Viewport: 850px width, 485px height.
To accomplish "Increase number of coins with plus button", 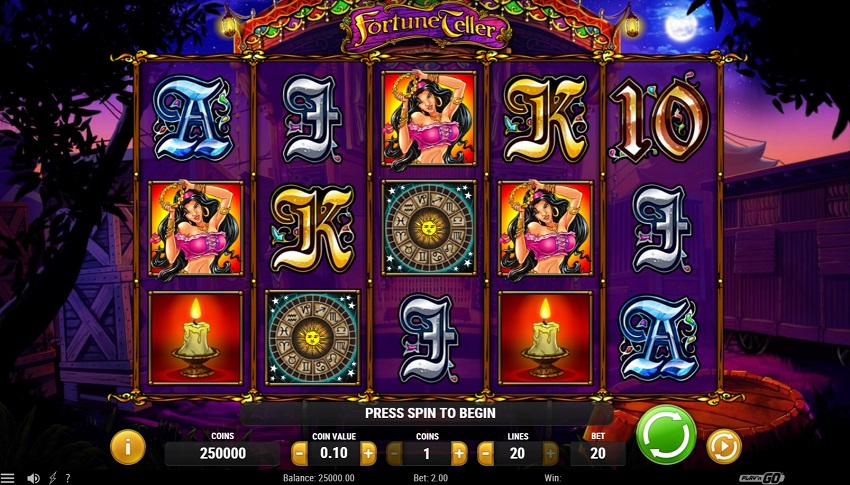I will [459, 454].
